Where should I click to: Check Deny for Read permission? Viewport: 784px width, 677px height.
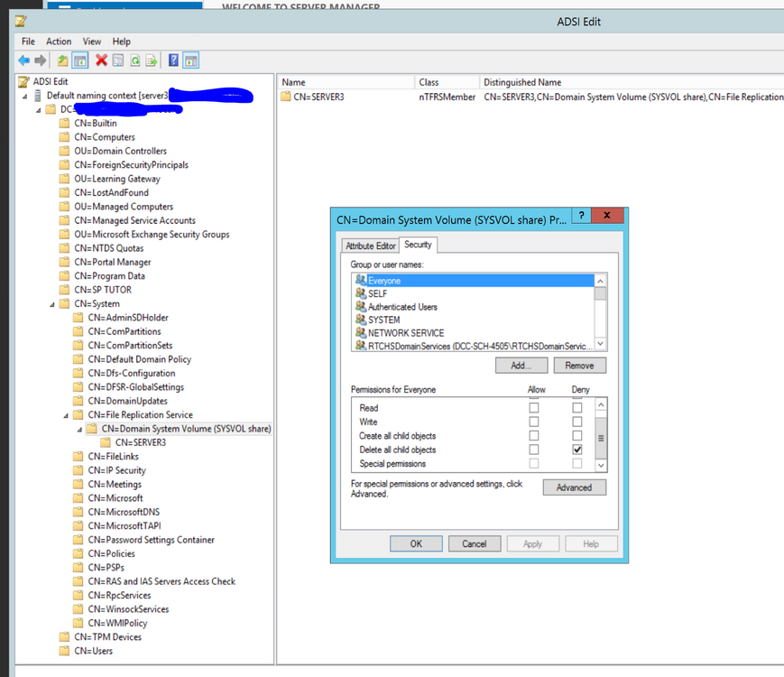(577, 408)
